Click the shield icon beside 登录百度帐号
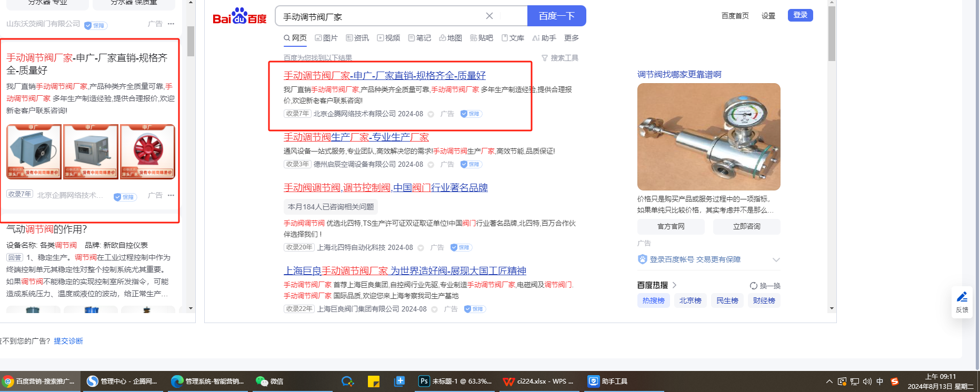This screenshot has width=980, height=392. point(642,259)
